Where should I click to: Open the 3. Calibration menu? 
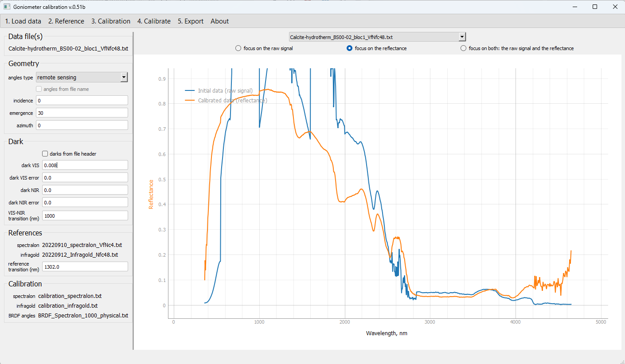pyautogui.click(x=111, y=21)
